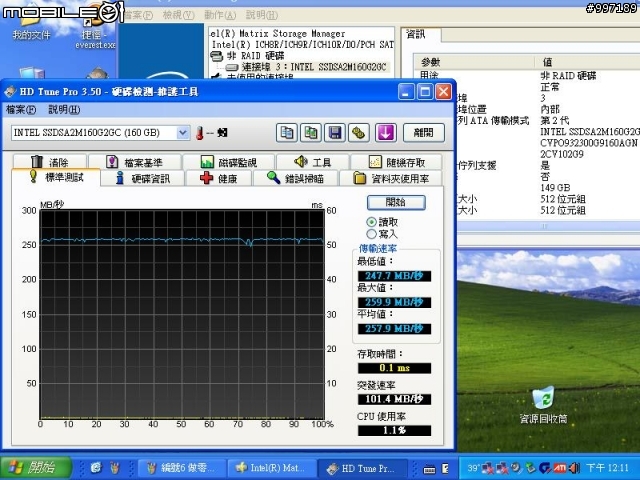The height and width of the screenshot is (480, 640).
Task: Open the 說明(H) menu in HD Tune
Action: (64, 109)
